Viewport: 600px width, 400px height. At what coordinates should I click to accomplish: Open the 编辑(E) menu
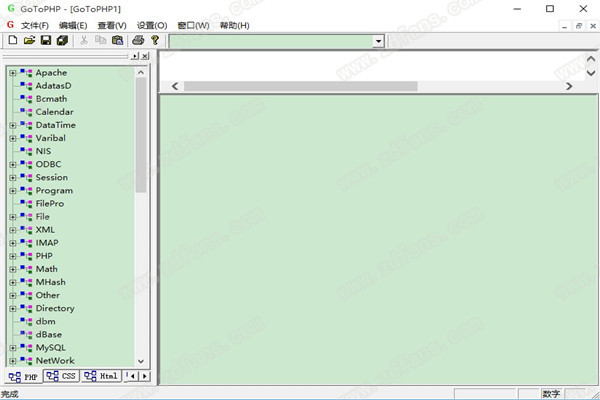click(73, 25)
